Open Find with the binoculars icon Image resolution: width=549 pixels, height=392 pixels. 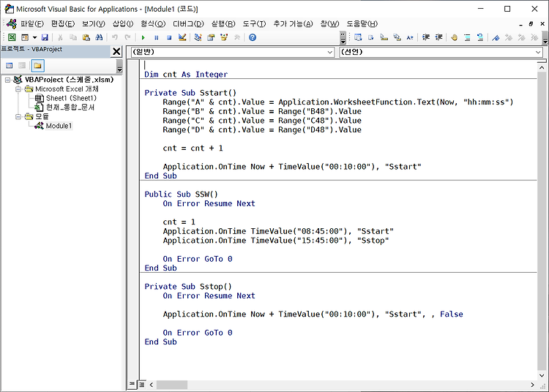(99, 37)
